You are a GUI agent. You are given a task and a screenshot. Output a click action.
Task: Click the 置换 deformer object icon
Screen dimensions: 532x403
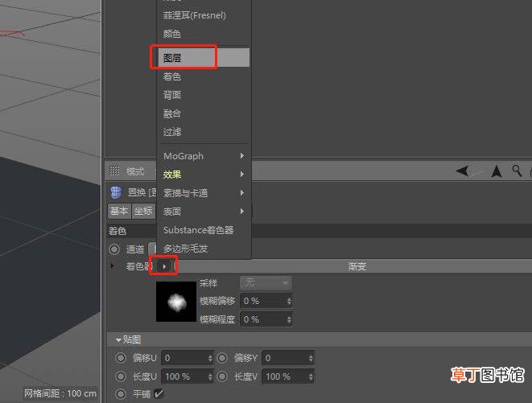[116, 192]
